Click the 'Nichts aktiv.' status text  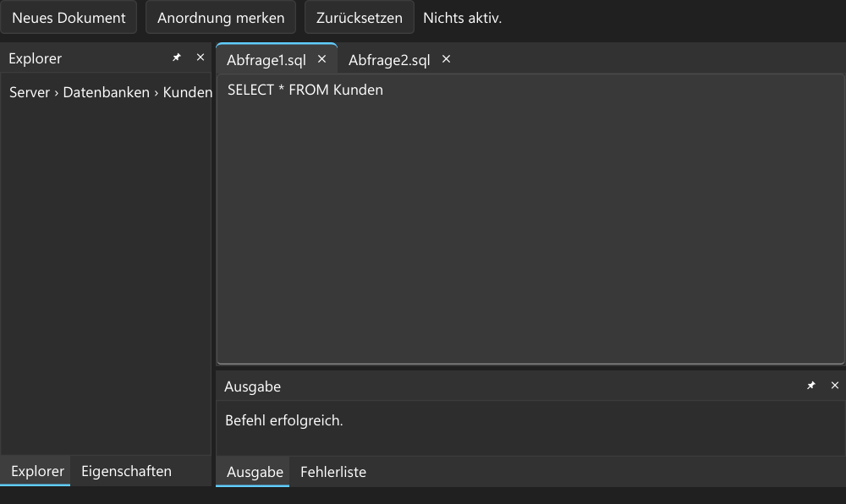coord(463,18)
